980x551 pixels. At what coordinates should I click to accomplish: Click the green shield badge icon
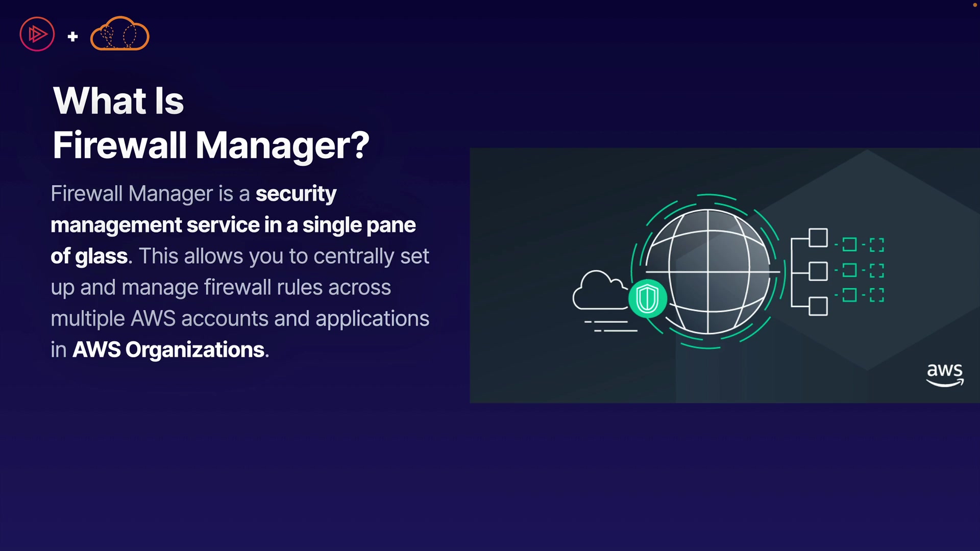647,298
